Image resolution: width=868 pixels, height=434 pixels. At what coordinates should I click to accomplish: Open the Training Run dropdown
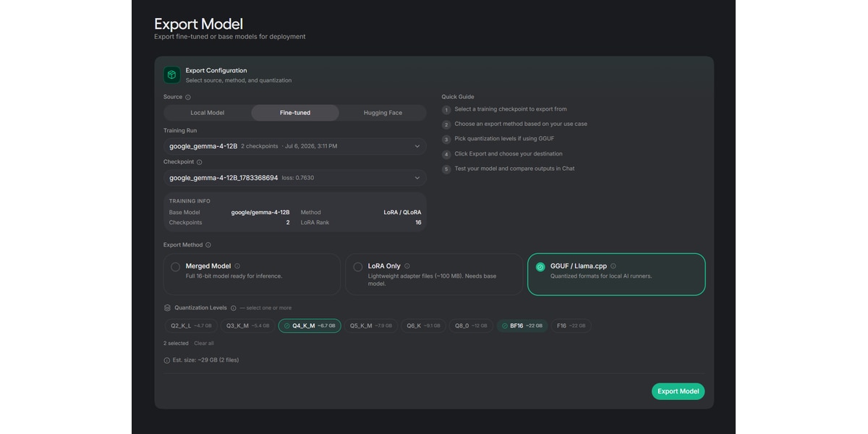tap(295, 146)
